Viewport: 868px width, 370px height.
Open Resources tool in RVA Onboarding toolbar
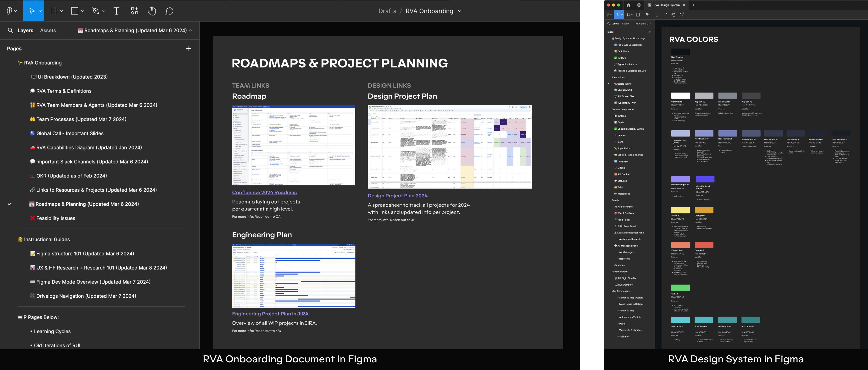134,11
